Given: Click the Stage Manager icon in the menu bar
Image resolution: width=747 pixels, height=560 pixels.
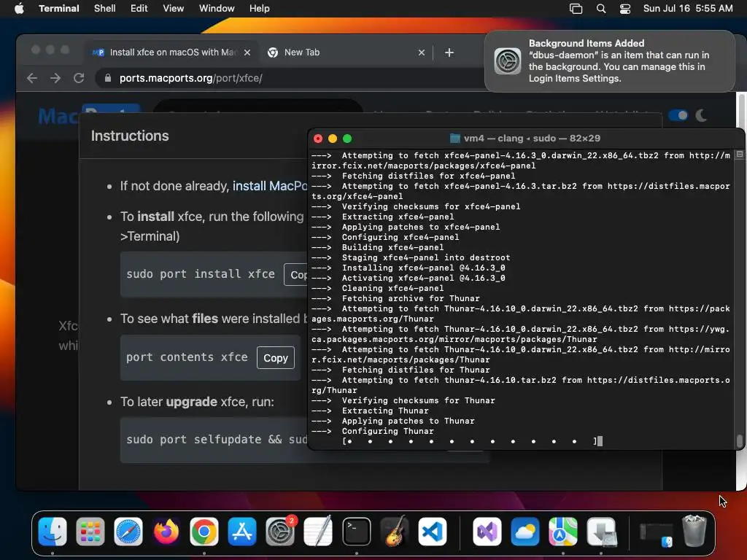Looking at the screenshot, I should [576, 9].
